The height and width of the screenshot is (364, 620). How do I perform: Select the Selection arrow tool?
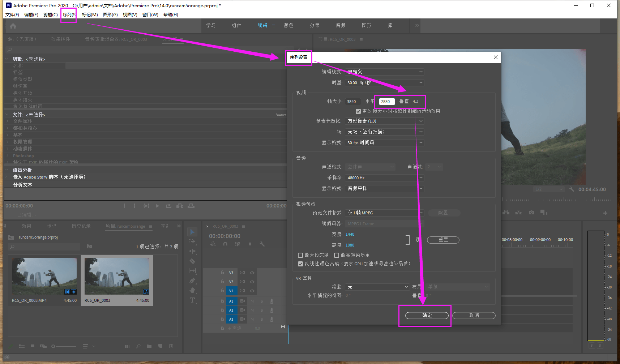[x=192, y=232]
